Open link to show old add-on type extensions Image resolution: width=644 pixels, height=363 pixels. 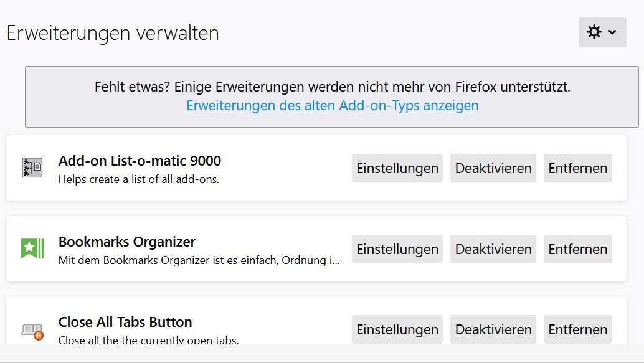333,105
